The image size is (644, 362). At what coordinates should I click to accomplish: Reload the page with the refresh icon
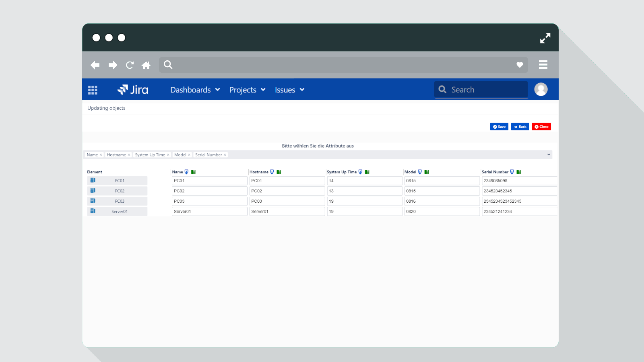130,65
